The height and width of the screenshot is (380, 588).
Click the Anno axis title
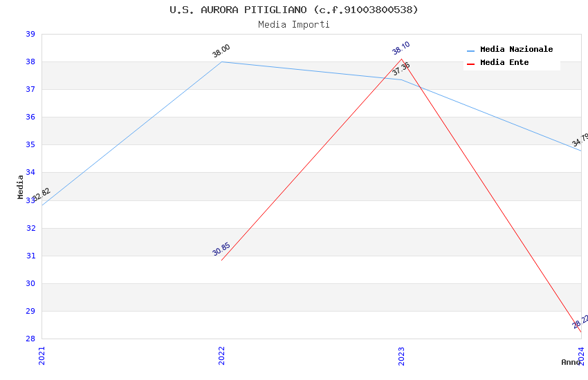(x=571, y=363)
